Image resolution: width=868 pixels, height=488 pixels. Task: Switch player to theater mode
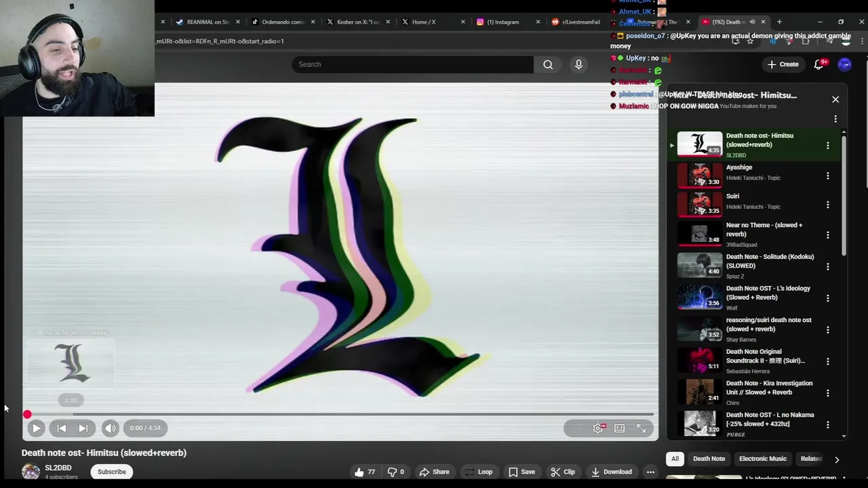pyautogui.click(x=619, y=428)
